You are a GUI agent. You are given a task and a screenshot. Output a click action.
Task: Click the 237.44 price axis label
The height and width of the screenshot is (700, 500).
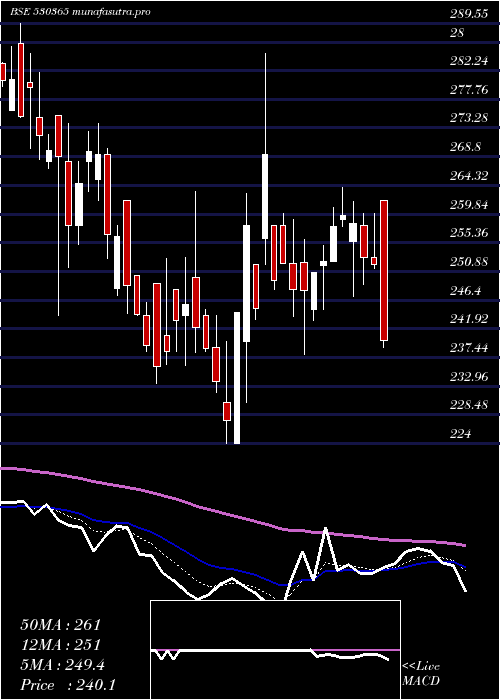click(469, 348)
